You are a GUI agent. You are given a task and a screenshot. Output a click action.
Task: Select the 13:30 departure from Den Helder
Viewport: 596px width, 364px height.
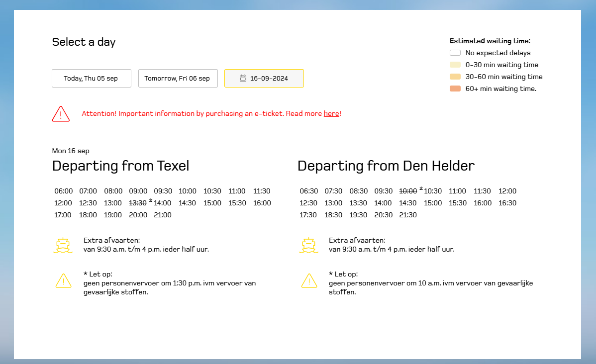pos(358,203)
